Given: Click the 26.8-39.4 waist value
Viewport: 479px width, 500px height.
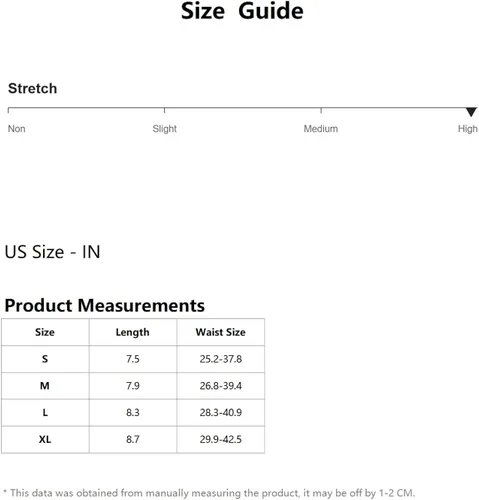Looking at the screenshot, I should pos(221,386).
